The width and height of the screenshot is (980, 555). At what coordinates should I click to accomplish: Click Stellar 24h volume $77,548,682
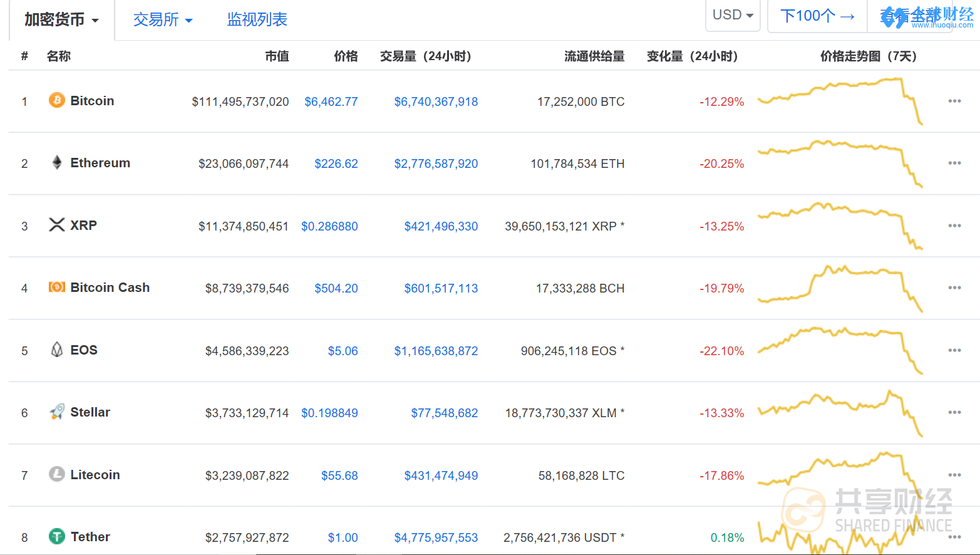(x=445, y=413)
